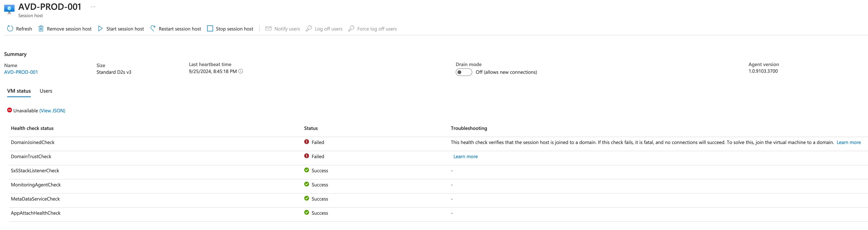Click Restart session host label

pos(180,29)
